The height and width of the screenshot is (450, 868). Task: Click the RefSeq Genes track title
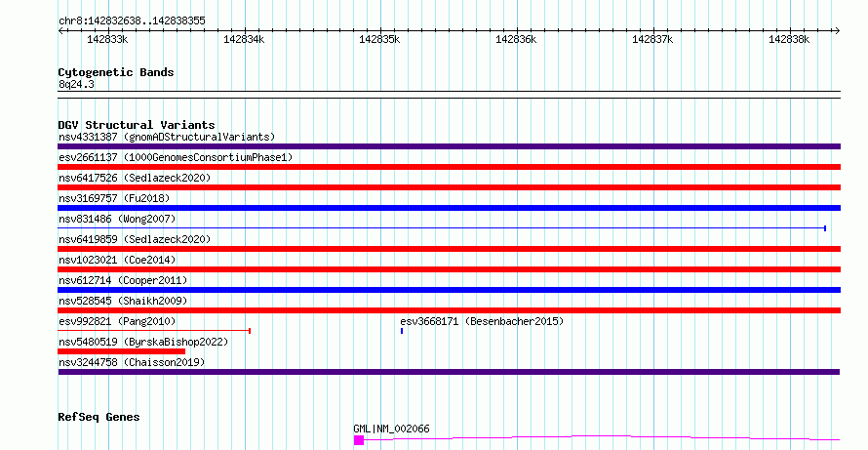[99, 417]
